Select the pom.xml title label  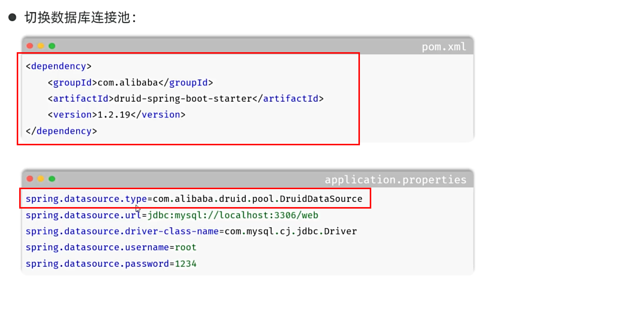[x=444, y=47]
